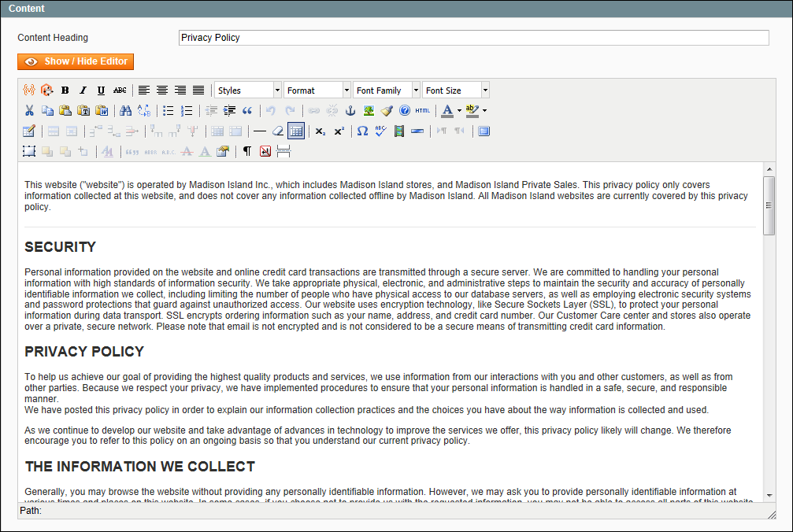Open the HTML source editor
Screen dimensions: 793x532
[x=423, y=110]
